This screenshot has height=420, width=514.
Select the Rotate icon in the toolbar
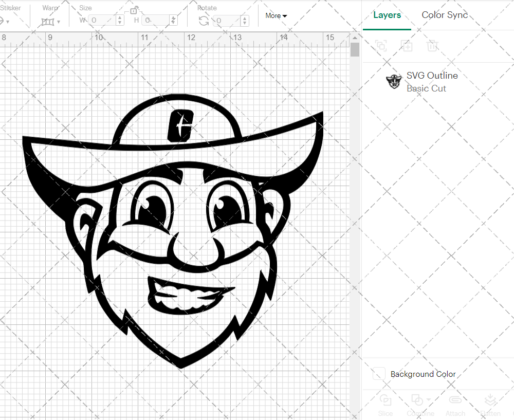pyautogui.click(x=204, y=21)
